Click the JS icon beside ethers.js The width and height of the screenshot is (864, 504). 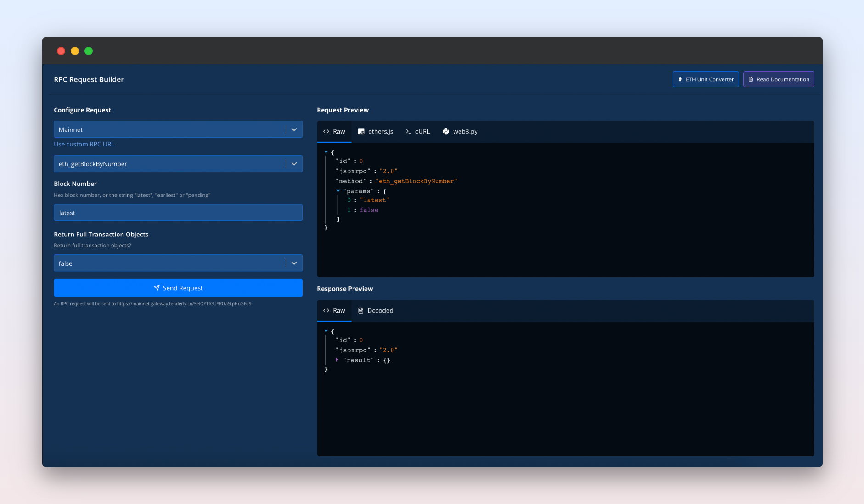(x=361, y=132)
